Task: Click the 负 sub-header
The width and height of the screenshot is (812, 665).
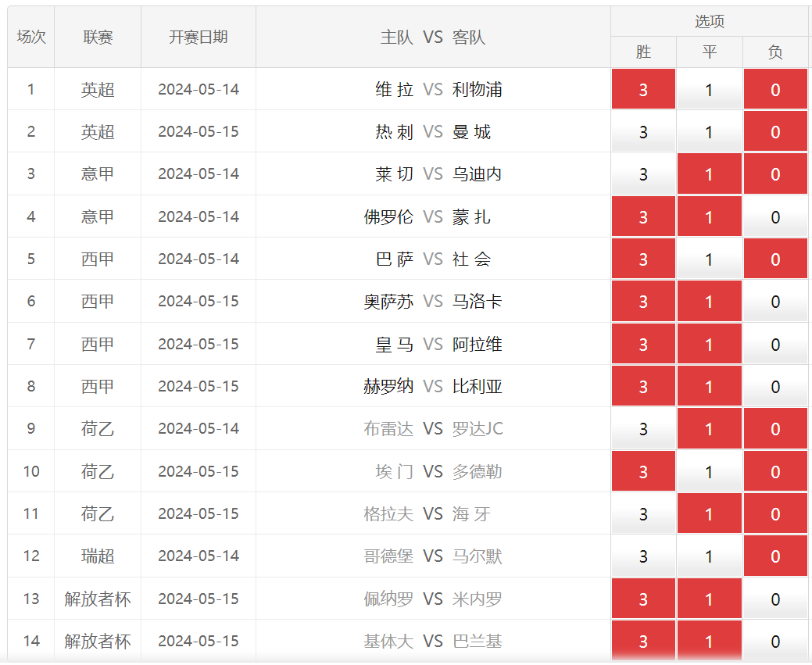Action: pyautogui.click(x=775, y=52)
